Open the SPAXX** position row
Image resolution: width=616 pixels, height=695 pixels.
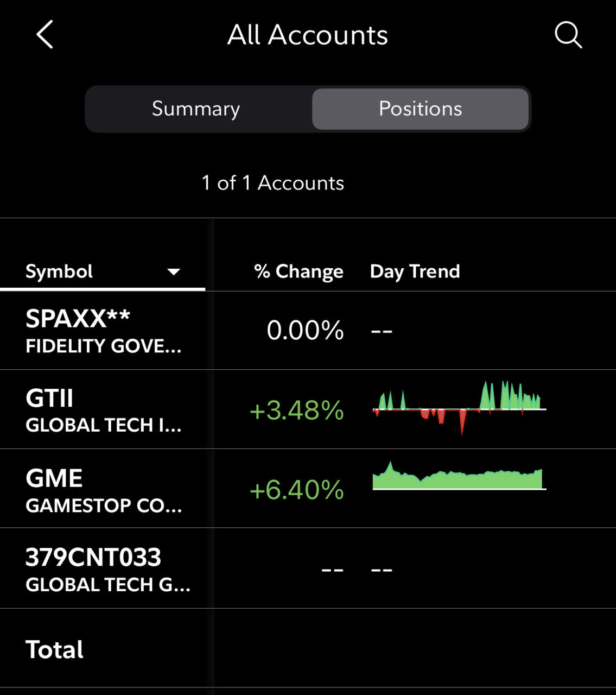pos(308,331)
